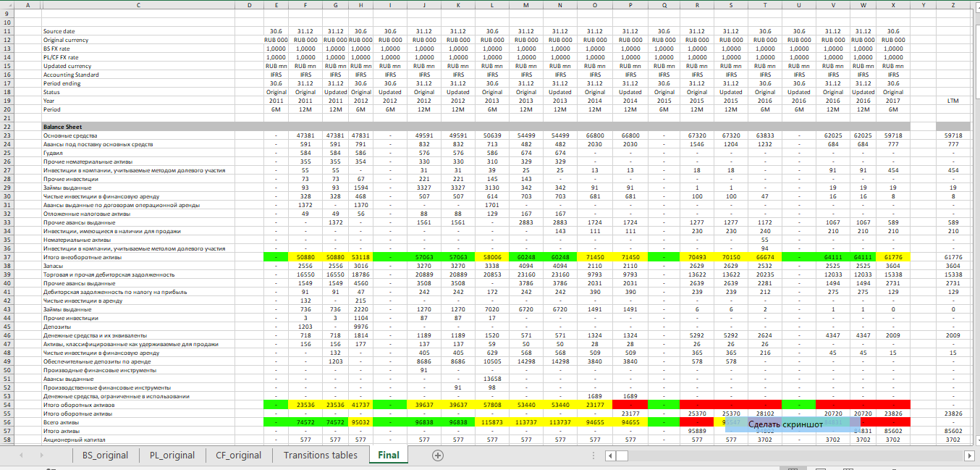The width and height of the screenshot is (980, 470).
Task: Select value 20235 in column T
Action: [765, 274]
